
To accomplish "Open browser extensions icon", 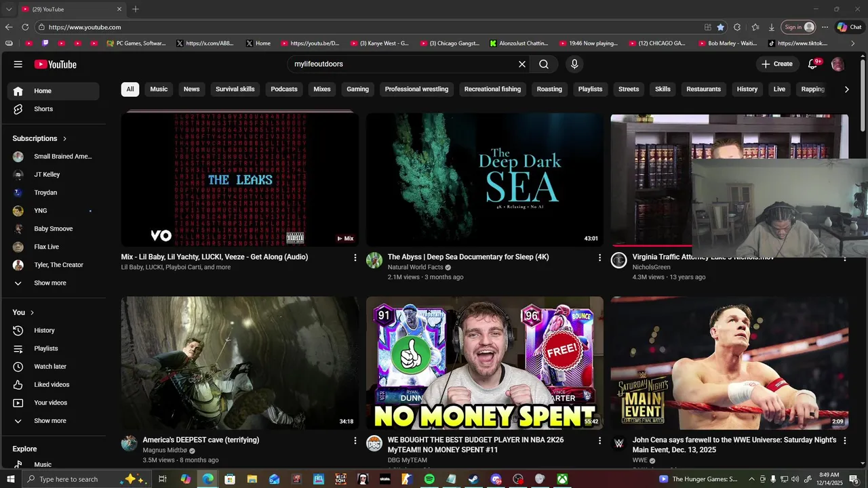I will [x=737, y=27].
